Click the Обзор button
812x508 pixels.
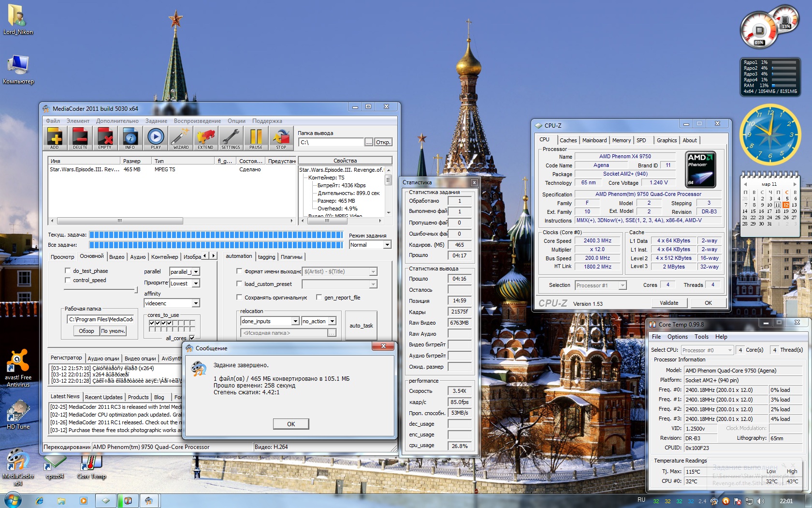coord(87,331)
